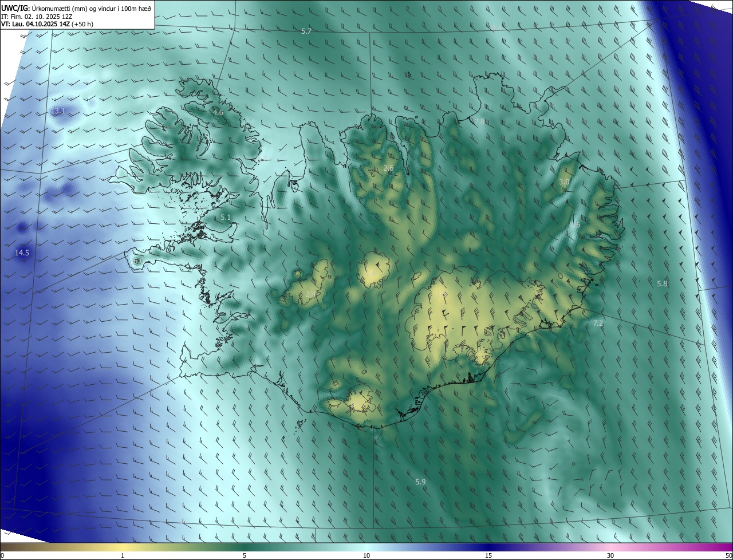
Task: Pick the navy blue color above tick 15
Action: [488, 547]
